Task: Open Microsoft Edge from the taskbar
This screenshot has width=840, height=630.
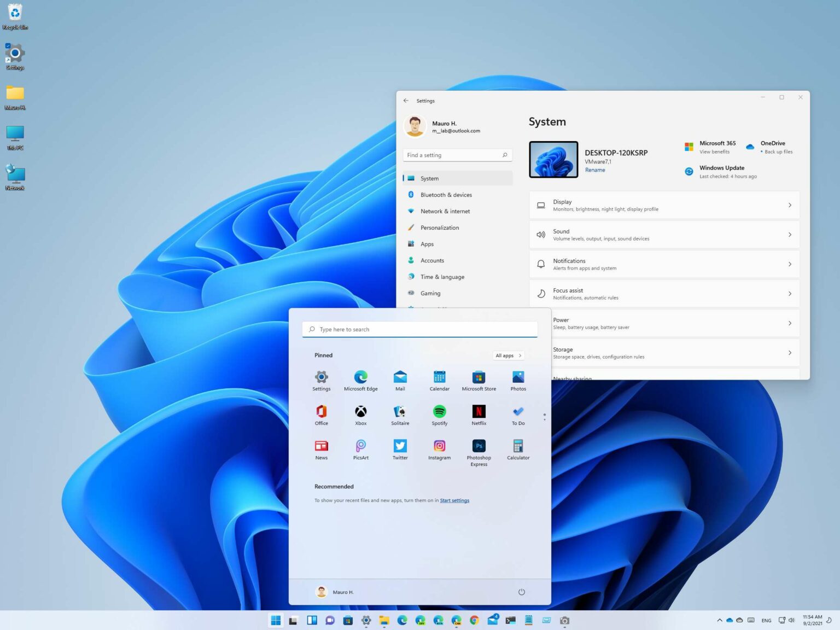Action: pyautogui.click(x=403, y=620)
